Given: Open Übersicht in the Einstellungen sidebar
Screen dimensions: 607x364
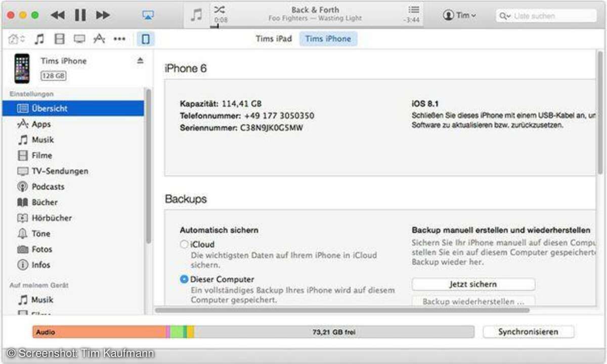Looking at the screenshot, I should 73,108.
